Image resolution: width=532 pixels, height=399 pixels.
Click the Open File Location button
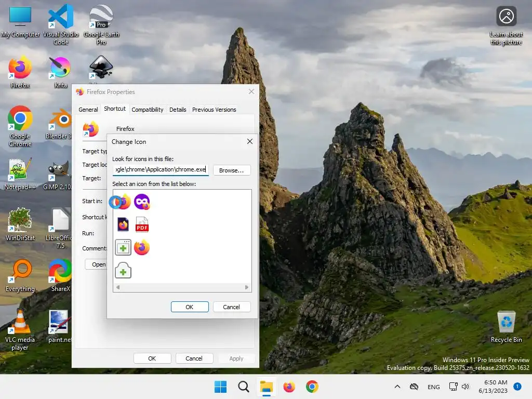96,264
